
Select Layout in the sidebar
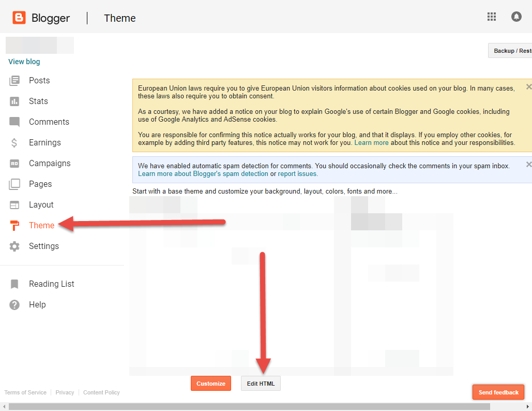41,205
